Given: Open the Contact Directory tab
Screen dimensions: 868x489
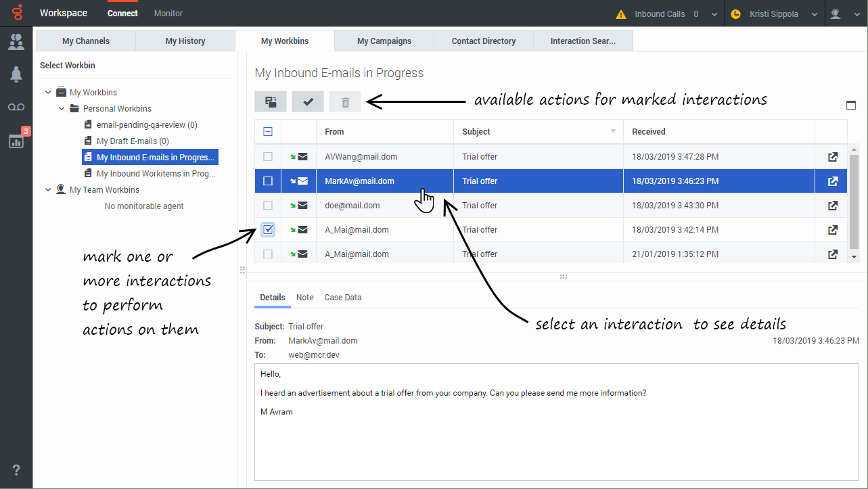Looking at the screenshot, I should coord(484,41).
